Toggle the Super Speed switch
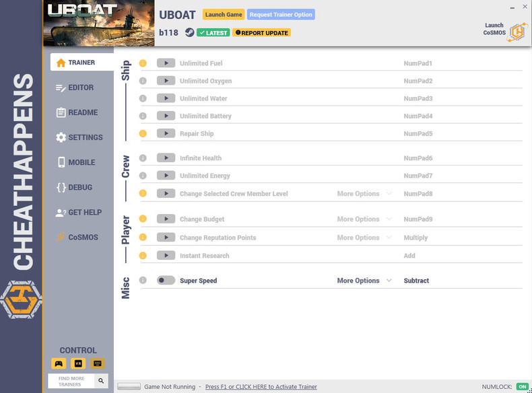The image size is (532, 393). point(166,281)
